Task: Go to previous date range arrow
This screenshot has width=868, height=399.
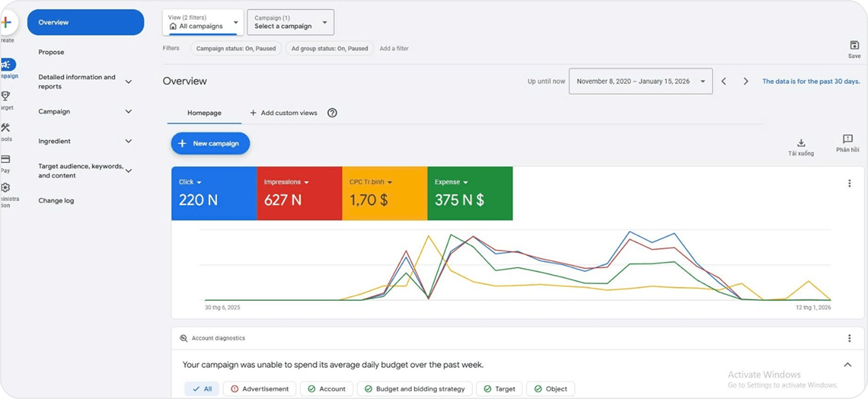Action: (x=724, y=81)
